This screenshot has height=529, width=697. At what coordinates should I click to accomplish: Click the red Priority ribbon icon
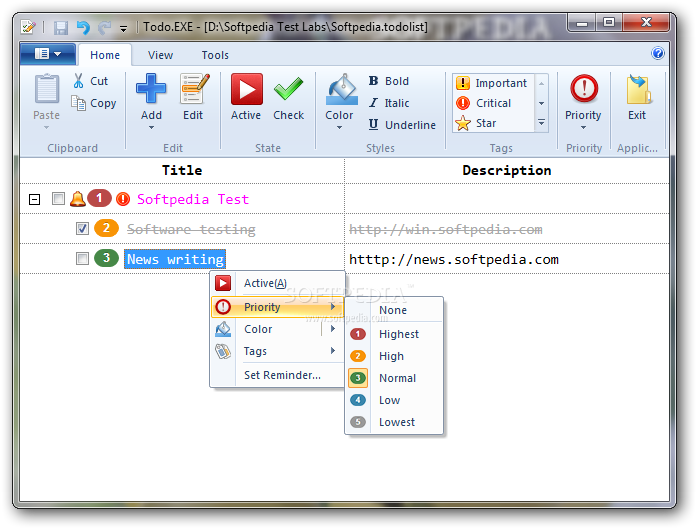coord(584,88)
